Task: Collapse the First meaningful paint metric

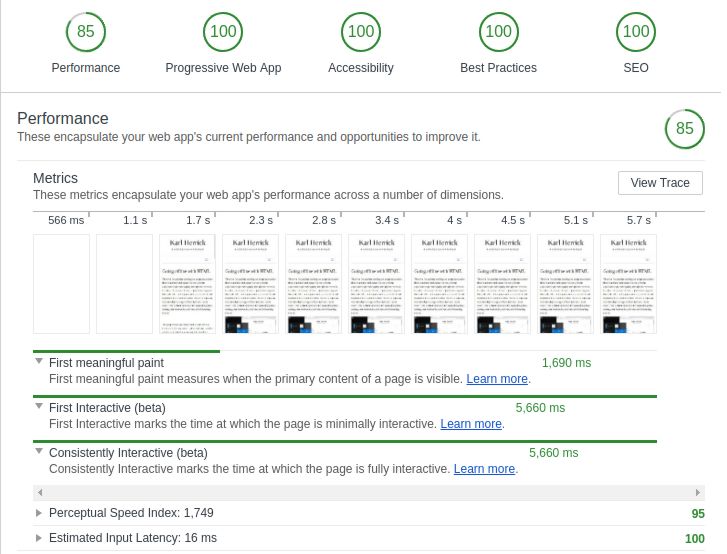Action: click(x=40, y=363)
